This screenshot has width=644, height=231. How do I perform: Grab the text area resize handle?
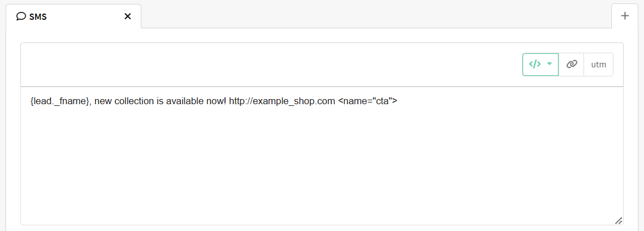point(619,221)
